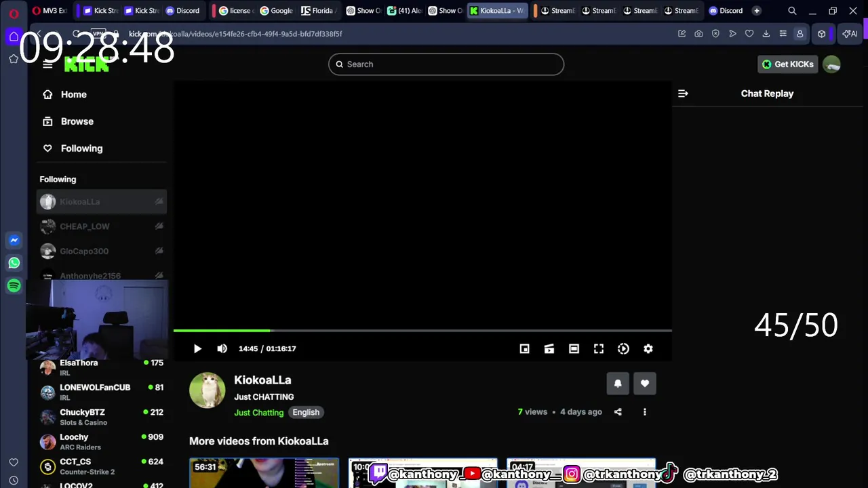This screenshot has width=868, height=488.
Task: Open Messenger in Opera sidebar
Action: tap(14, 240)
